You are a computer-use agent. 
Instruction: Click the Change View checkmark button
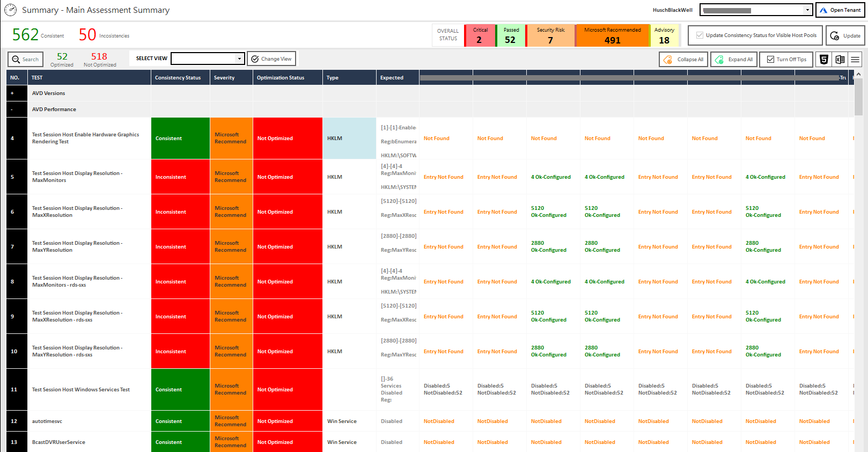point(271,59)
